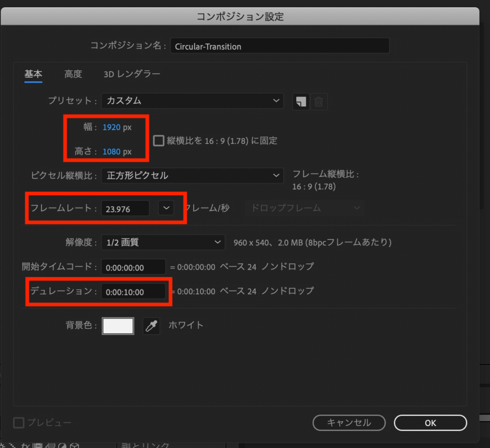The width and height of the screenshot is (490, 448).
Task: Click the 開始タイムコード field 0:00:00:00
Action: [133, 267]
